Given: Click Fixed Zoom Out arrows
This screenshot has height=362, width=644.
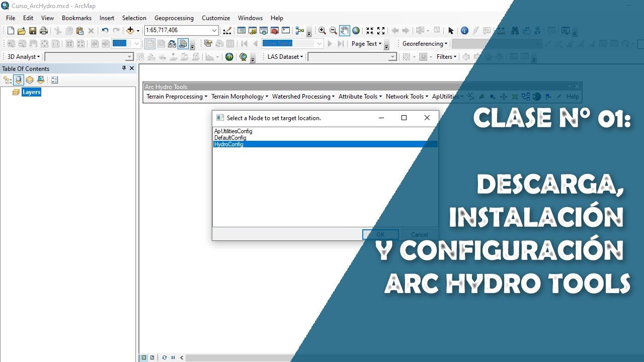Looking at the screenshot, I should 381,31.
